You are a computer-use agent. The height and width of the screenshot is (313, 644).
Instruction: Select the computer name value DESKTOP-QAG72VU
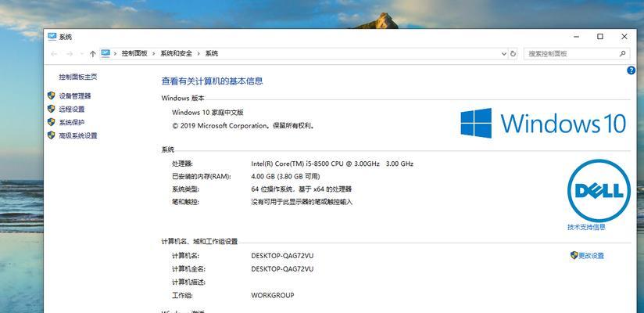pyautogui.click(x=283, y=255)
